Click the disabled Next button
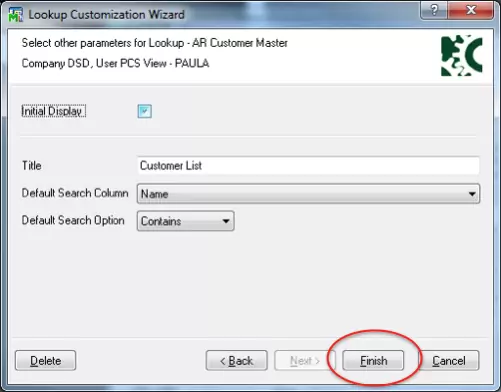 click(305, 361)
